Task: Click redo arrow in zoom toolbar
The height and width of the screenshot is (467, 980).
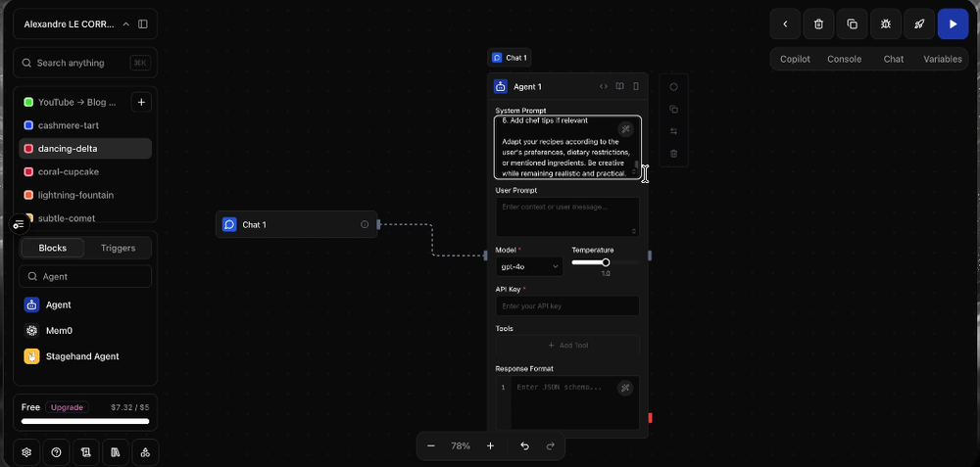Action: click(x=551, y=445)
